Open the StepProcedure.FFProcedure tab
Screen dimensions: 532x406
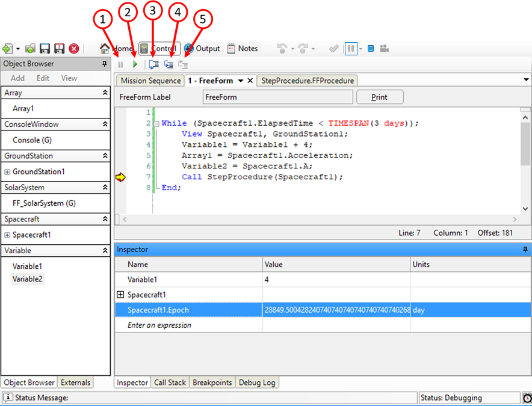tap(307, 80)
